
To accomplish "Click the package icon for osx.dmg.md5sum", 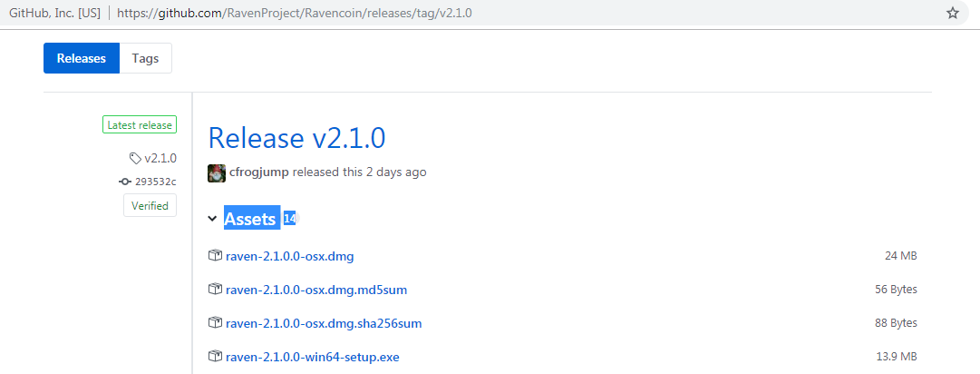I will coord(215,289).
